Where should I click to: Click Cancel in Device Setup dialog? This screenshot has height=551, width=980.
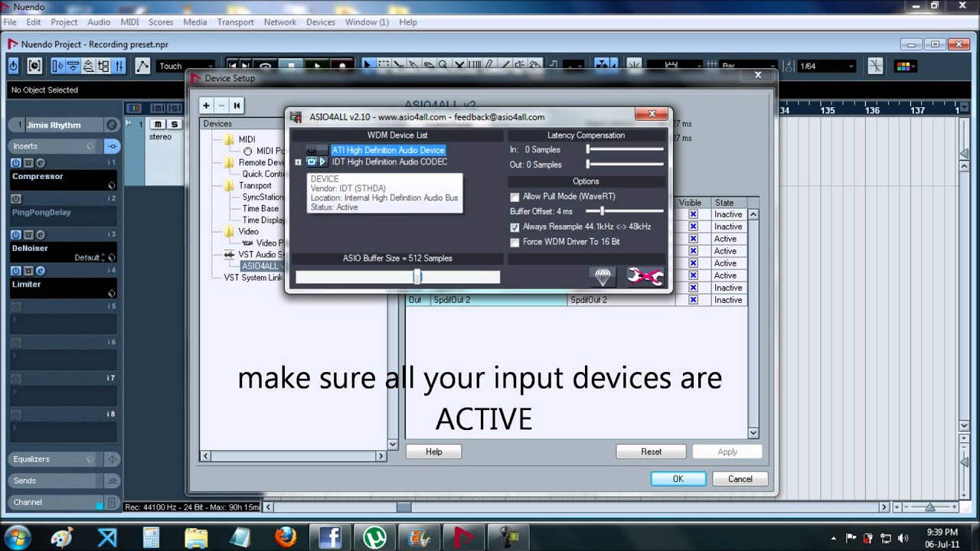point(740,479)
